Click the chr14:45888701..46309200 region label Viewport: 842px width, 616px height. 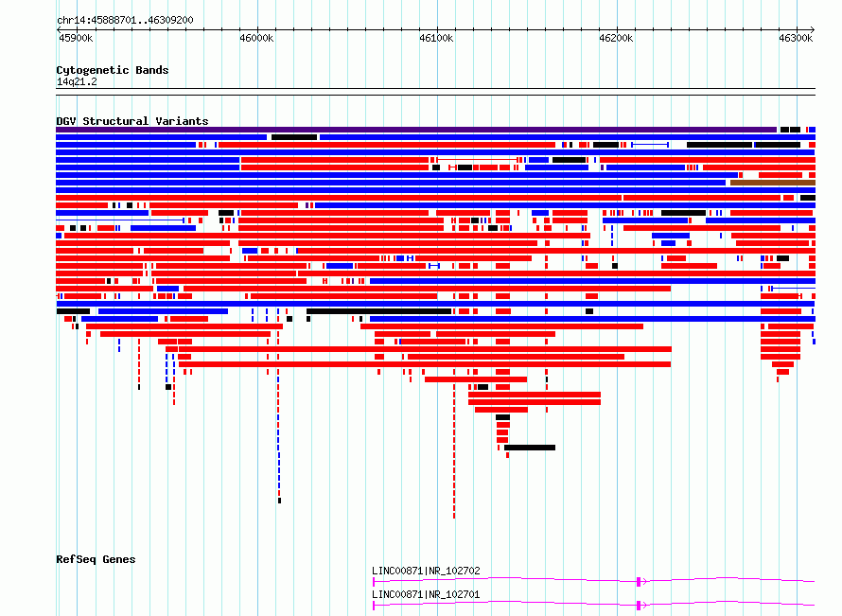point(125,20)
